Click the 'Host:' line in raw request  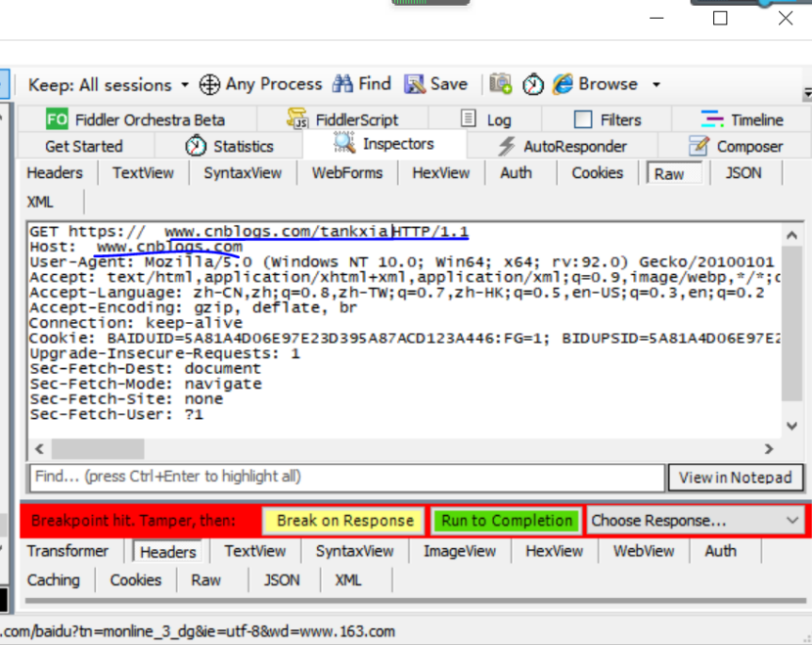tap(136, 247)
